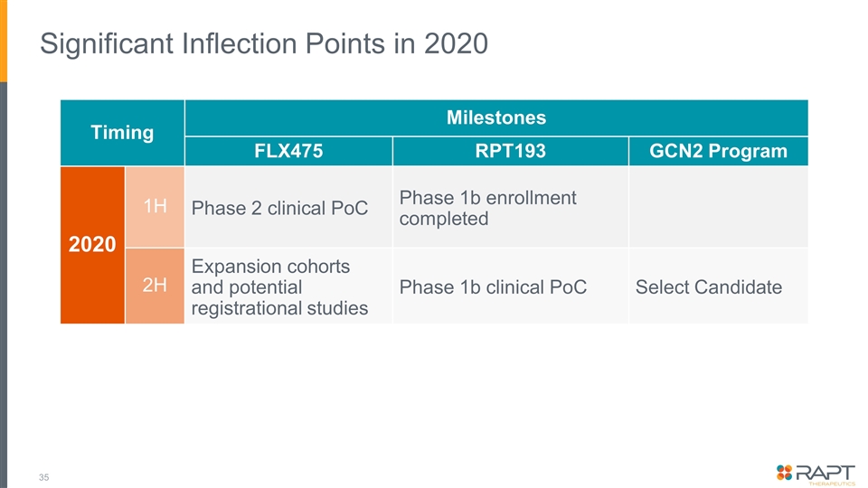
Task: Click the RAPT four-dot logo icon
Action: tap(784, 470)
